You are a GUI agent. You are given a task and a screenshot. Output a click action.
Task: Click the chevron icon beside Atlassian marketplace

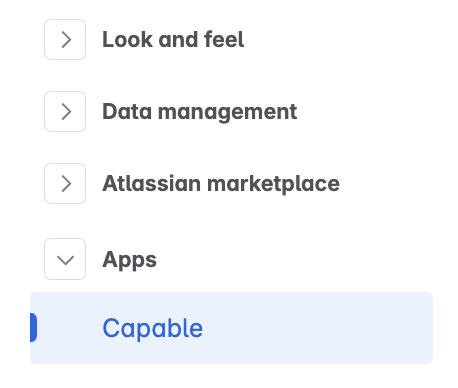[66, 184]
